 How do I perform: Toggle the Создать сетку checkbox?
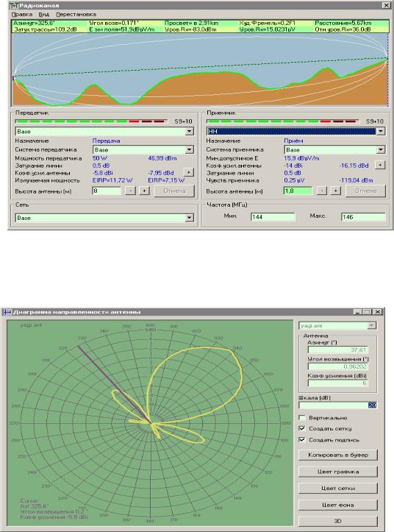(x=302, y=428)
